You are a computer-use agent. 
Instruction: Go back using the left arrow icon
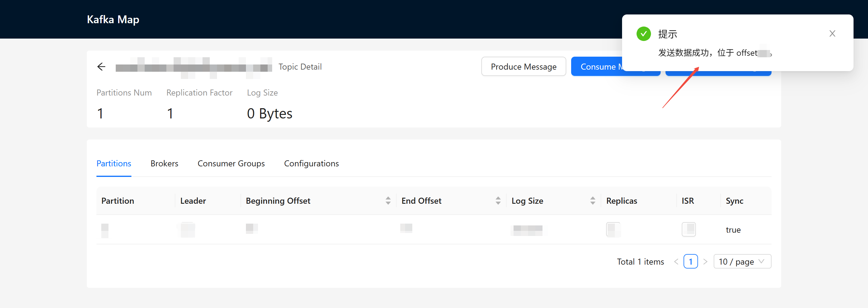click(101, 67)
